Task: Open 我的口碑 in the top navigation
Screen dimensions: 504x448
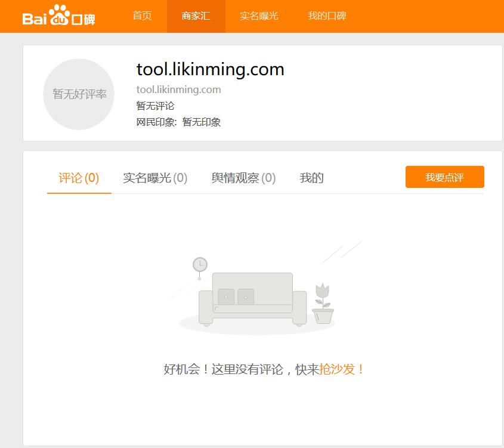Action: click(x=327, y=16)
